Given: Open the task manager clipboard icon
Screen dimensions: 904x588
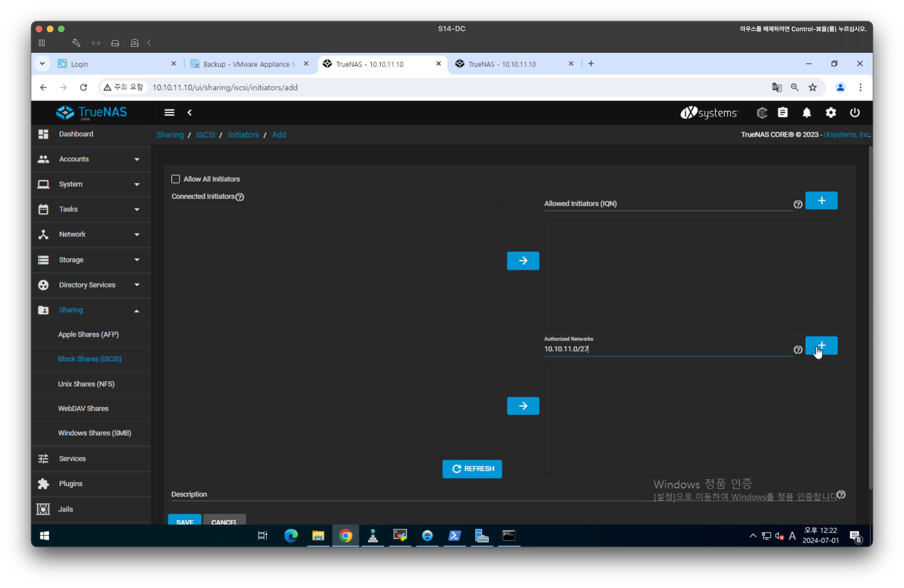Looking at the screenshot, I should tap(782, 113).
